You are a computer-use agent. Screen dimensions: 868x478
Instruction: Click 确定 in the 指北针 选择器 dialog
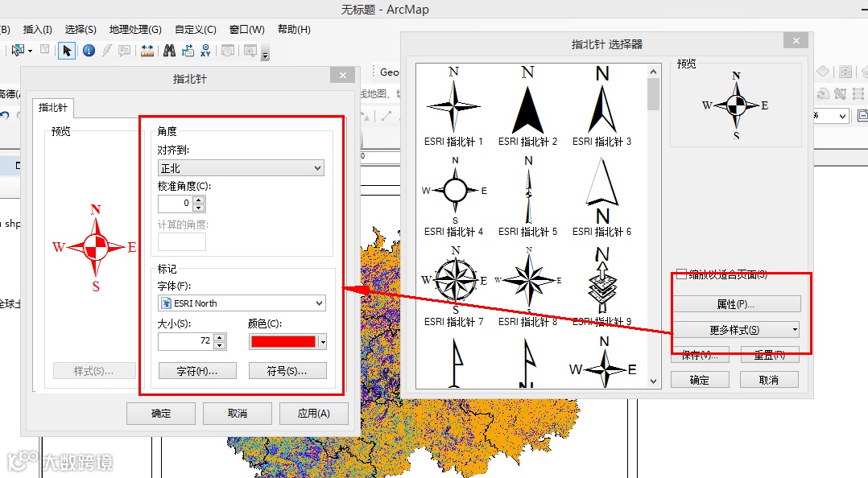pyautogui.click(x=700, y=380)
